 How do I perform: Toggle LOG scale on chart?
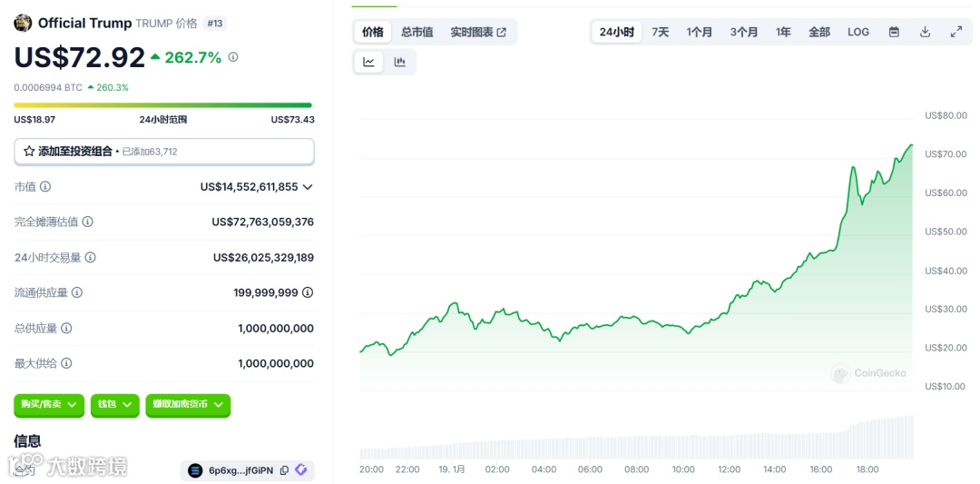(857, 32)
